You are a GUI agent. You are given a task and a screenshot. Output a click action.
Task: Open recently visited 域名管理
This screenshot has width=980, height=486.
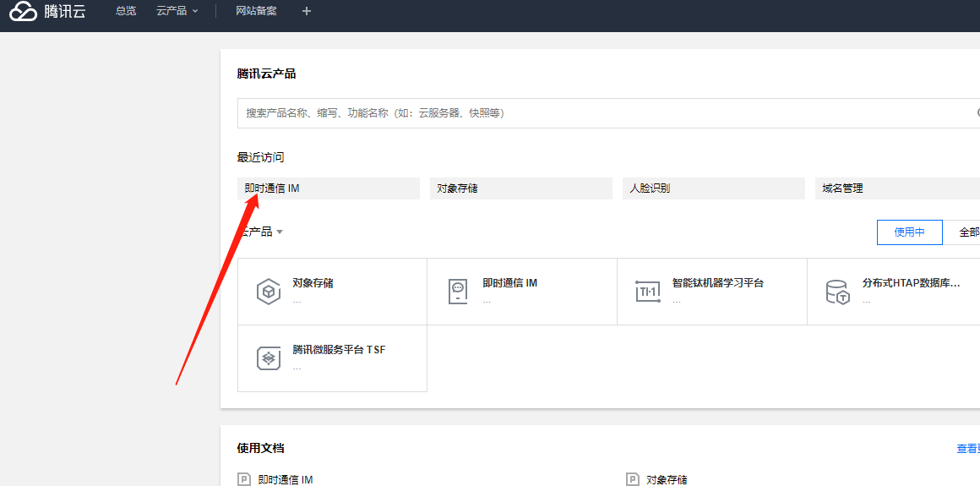(897, 188)
